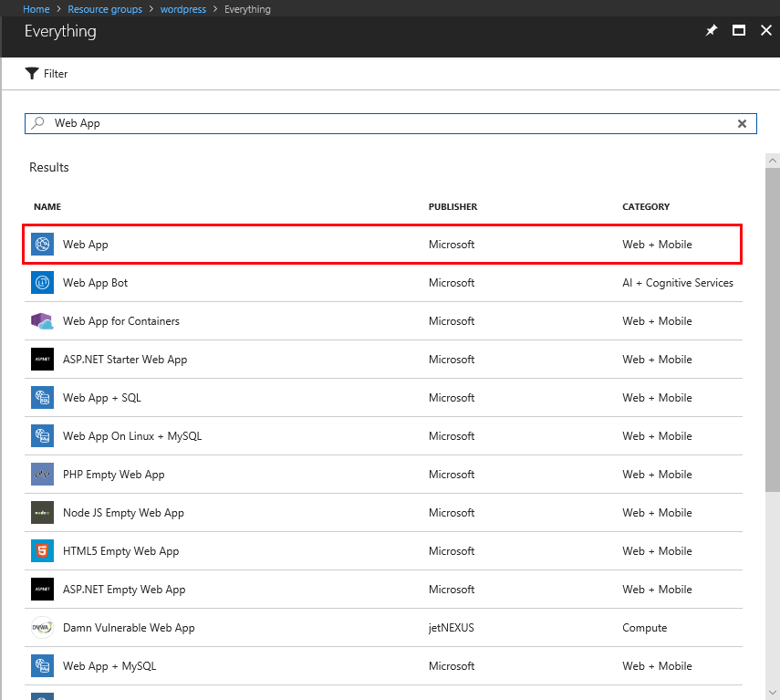Click the HTML5 Empty Web App icon
Screen dimensions: 780x700
point(42,550)
